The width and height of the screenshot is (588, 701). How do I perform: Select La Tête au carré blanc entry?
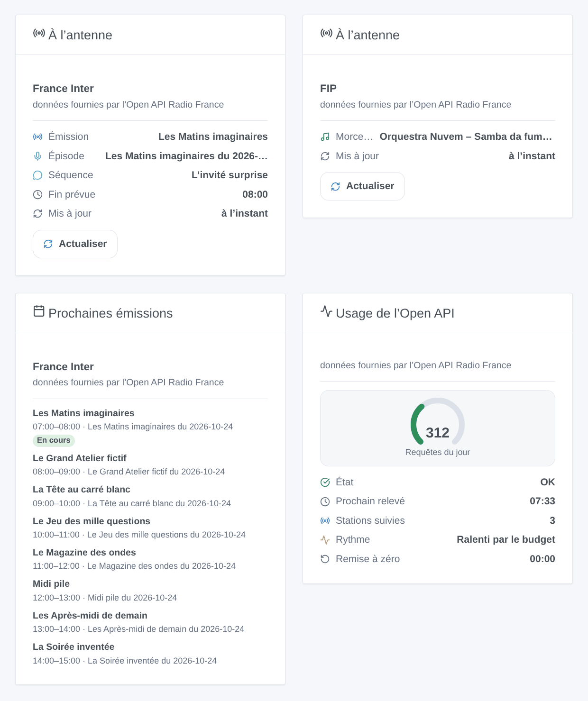click(150, 496)
